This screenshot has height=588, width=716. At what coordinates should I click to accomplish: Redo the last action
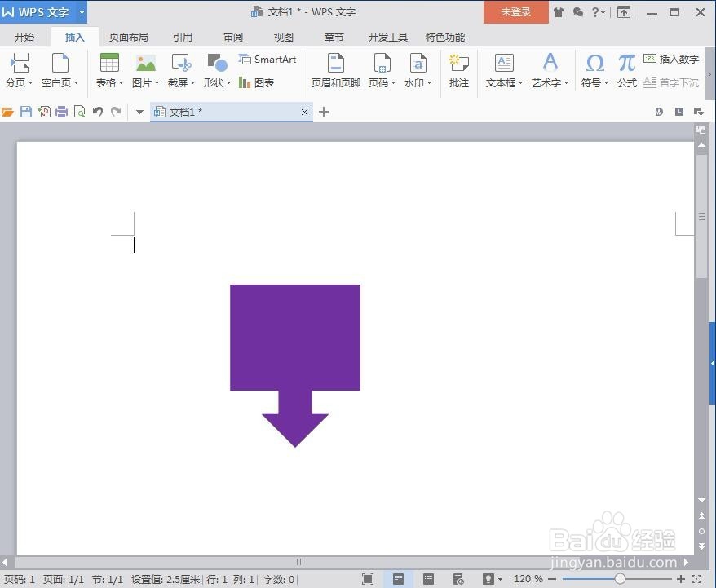[116, 112]
